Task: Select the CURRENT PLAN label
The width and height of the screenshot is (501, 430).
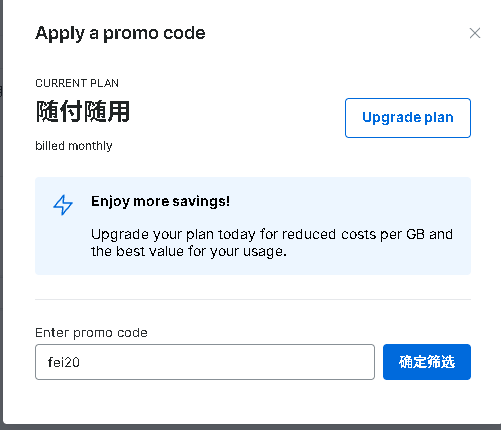Action: [77, 83]
